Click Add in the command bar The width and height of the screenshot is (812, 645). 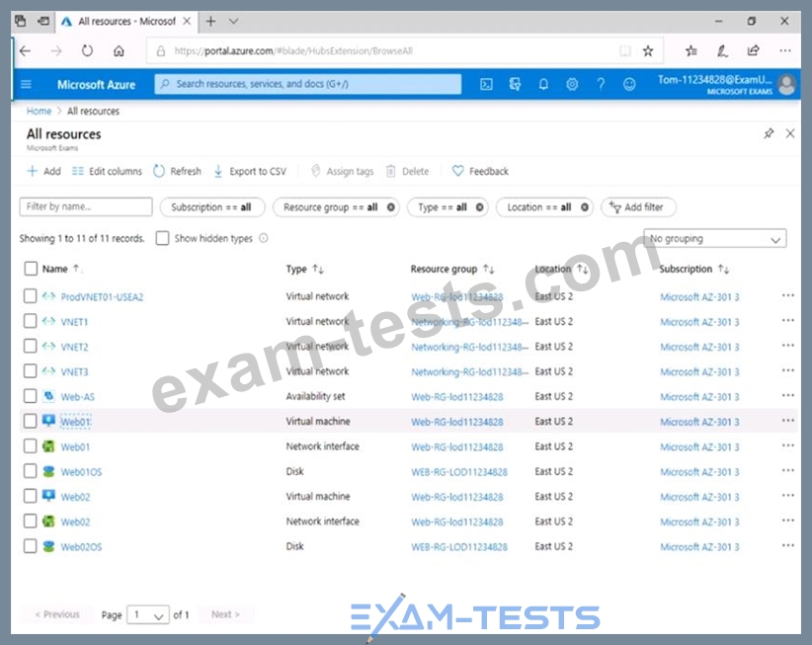click(44, 171)
